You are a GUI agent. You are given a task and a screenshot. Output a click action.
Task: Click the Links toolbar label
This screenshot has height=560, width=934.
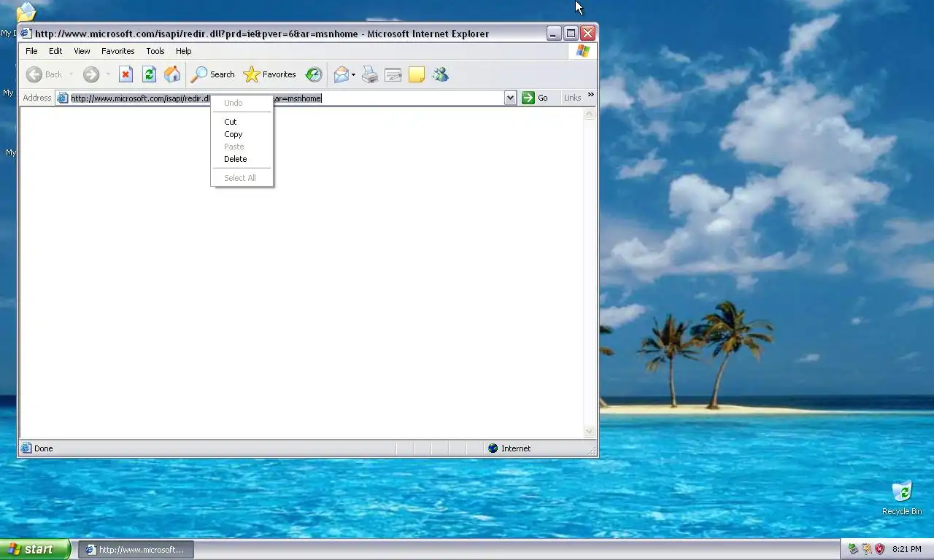point(572,98)
